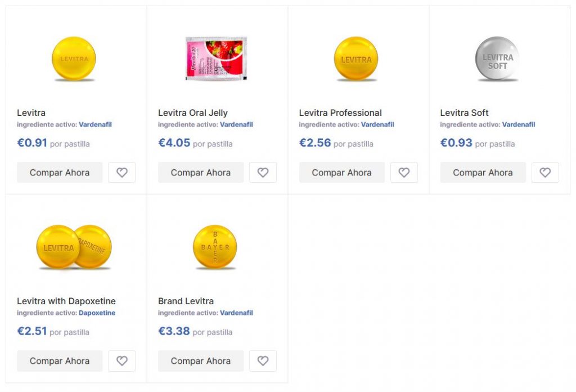
Task: Open the Levitra Professional product title
Action: point(340,112)
